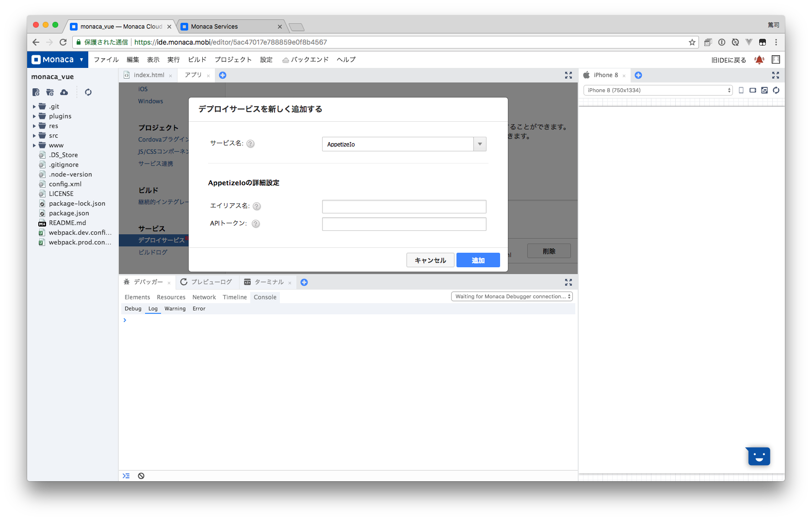Image resolution: width=812 pixels, height=520 pixels.
Task: Close the iPhone 8 previewer tab
Action: tap(624, 76)
